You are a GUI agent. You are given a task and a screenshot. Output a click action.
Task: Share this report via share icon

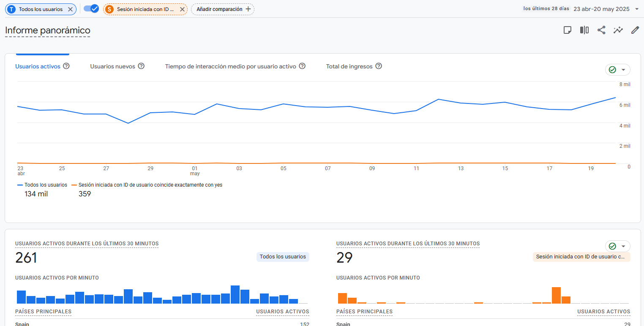pos(601,30)
